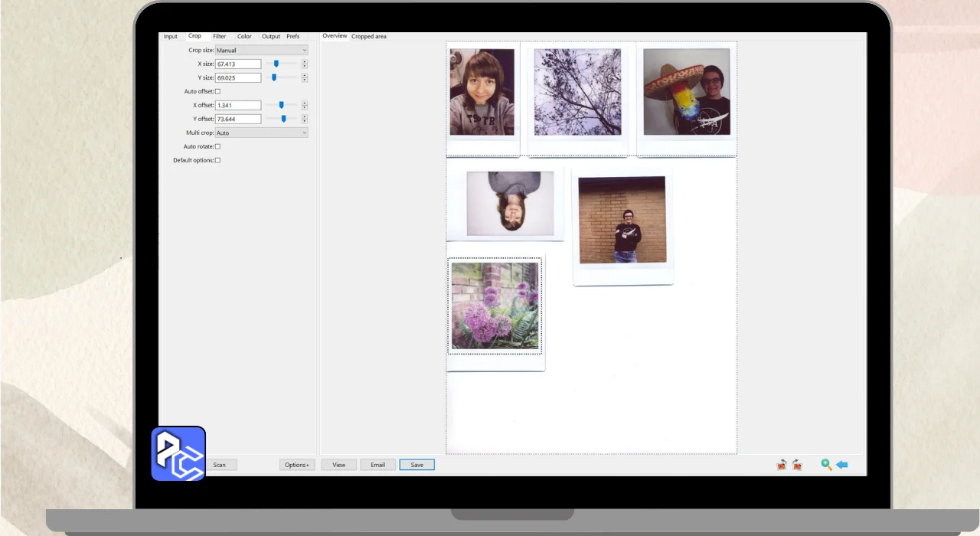Select the purple flowers photo in preview

pyautogui.click(x=495, y=306)
